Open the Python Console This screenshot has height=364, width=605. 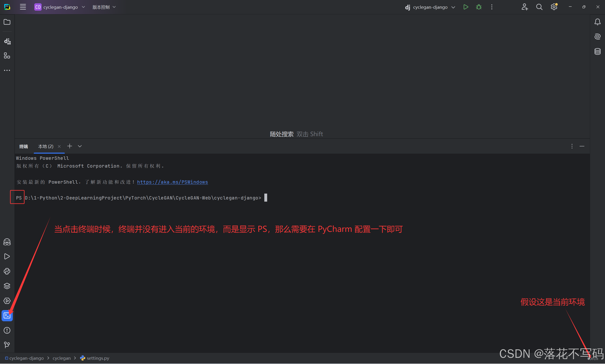click(7, 271)
